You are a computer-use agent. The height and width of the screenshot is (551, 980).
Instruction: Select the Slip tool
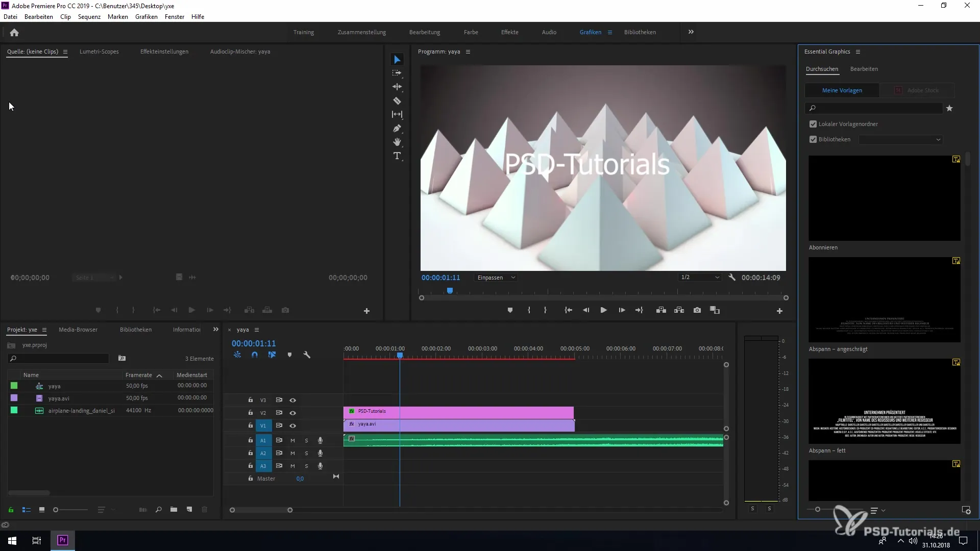coord(397,114)
